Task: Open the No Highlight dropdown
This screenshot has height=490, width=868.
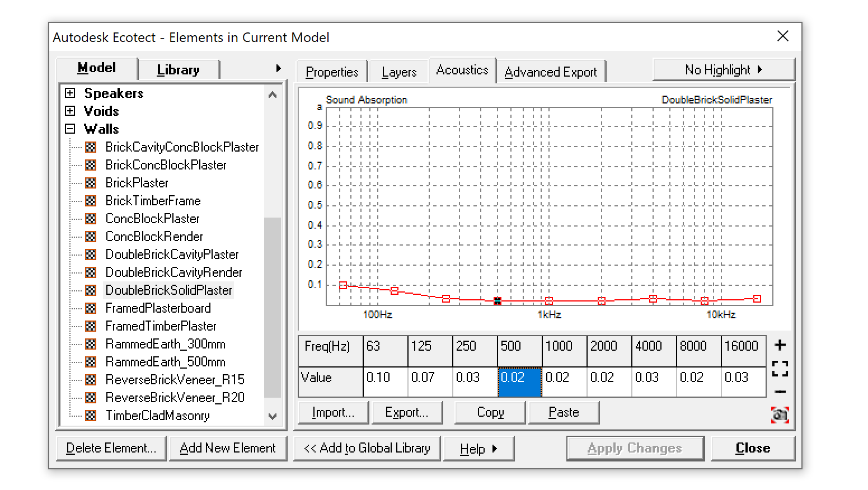Action: [x=724, y=69]
